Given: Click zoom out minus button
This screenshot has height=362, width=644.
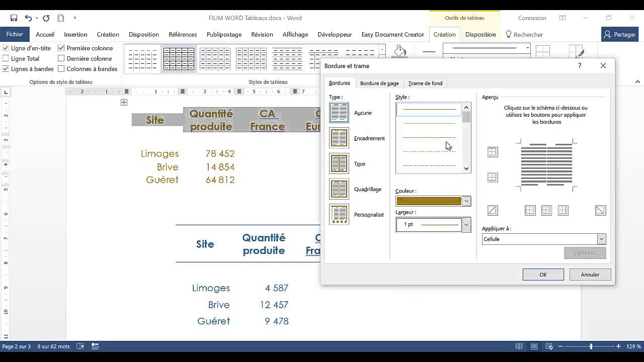Looking at the screenshot, I should click(560, 346).
